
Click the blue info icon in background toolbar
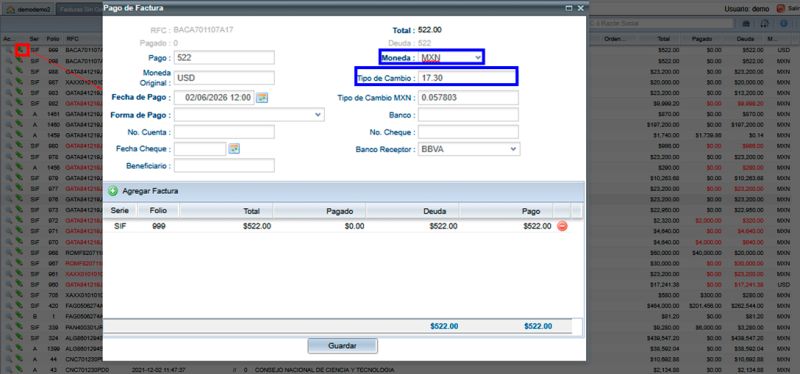(784, 24)
